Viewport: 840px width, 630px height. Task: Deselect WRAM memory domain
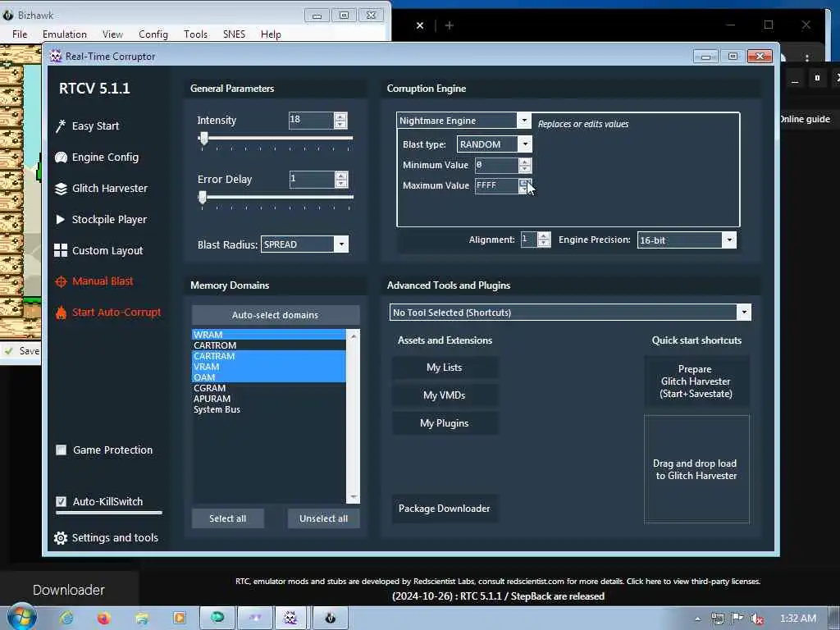269,335
